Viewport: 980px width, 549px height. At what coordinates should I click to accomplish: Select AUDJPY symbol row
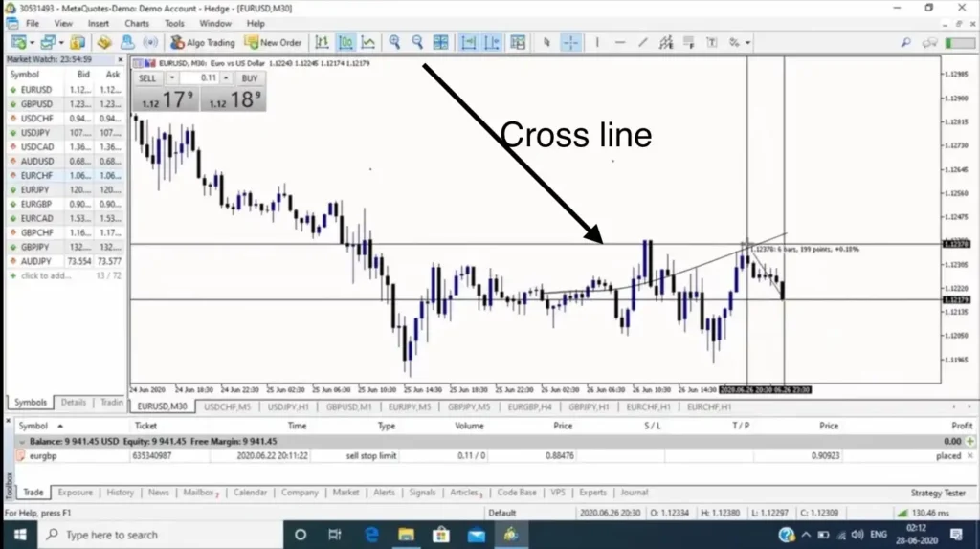point(65,261)
